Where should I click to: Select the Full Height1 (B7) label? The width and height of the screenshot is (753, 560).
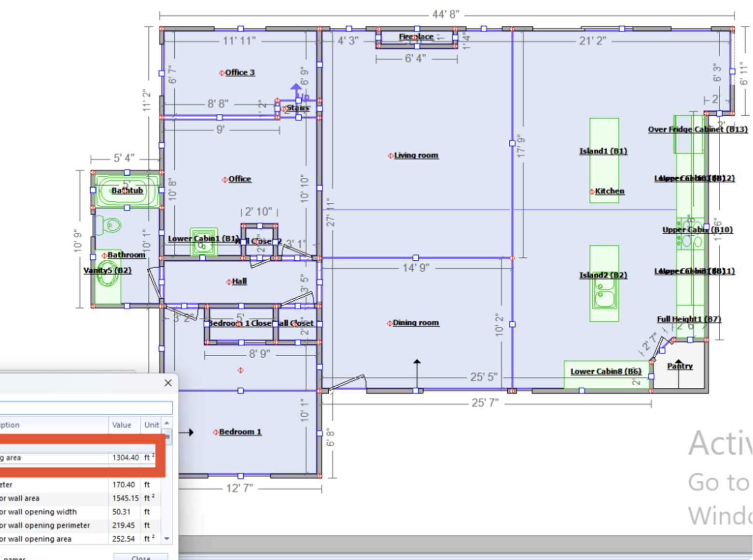pos(689,319)
